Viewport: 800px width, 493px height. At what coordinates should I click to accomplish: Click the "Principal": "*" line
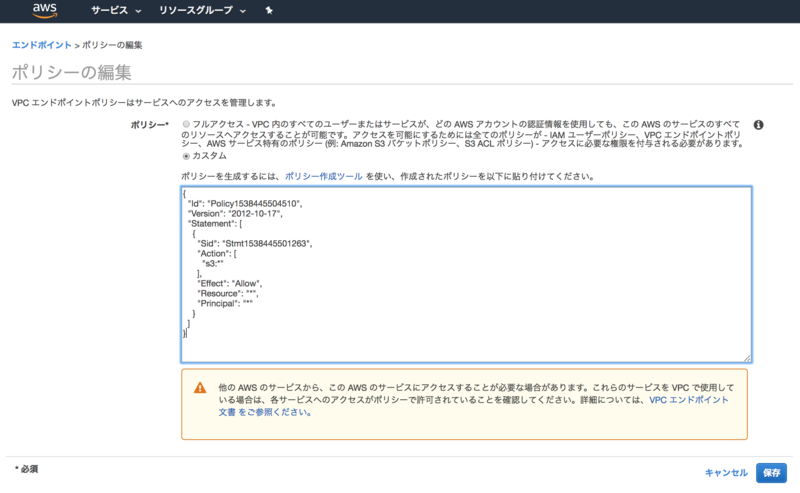[x=225, y=303]
